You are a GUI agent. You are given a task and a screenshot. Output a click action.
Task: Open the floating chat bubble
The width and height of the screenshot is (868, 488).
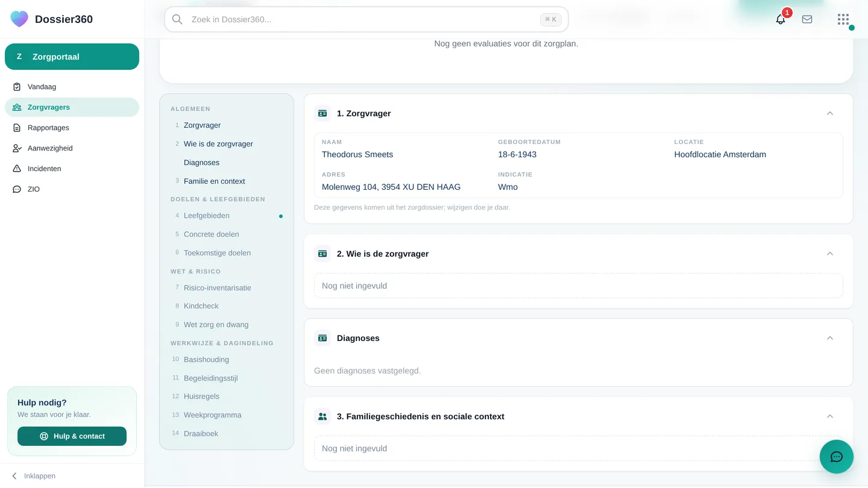pos(837,457)
